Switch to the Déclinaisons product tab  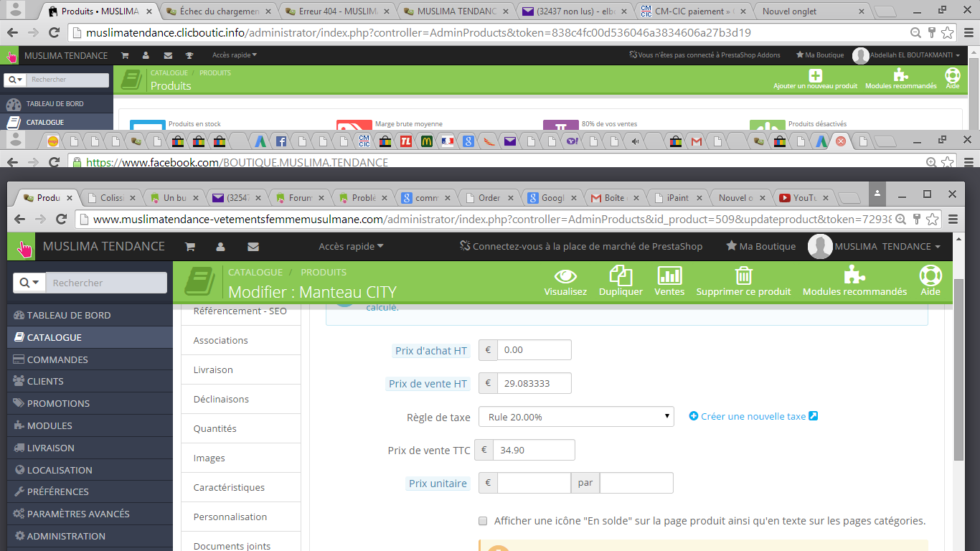coord(241,399)
